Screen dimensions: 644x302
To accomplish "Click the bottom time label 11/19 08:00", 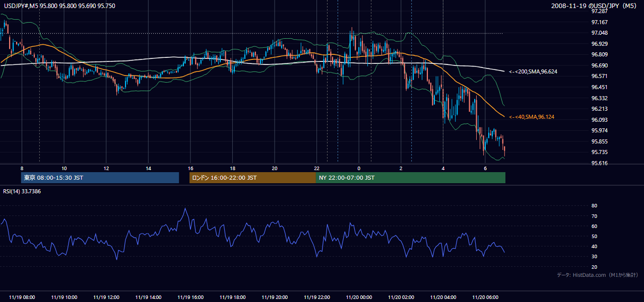I will tap(22, 297).
